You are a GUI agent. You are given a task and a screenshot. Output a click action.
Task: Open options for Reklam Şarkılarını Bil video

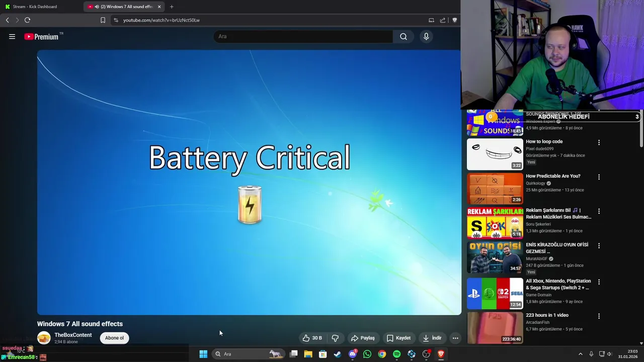[599, 211]
